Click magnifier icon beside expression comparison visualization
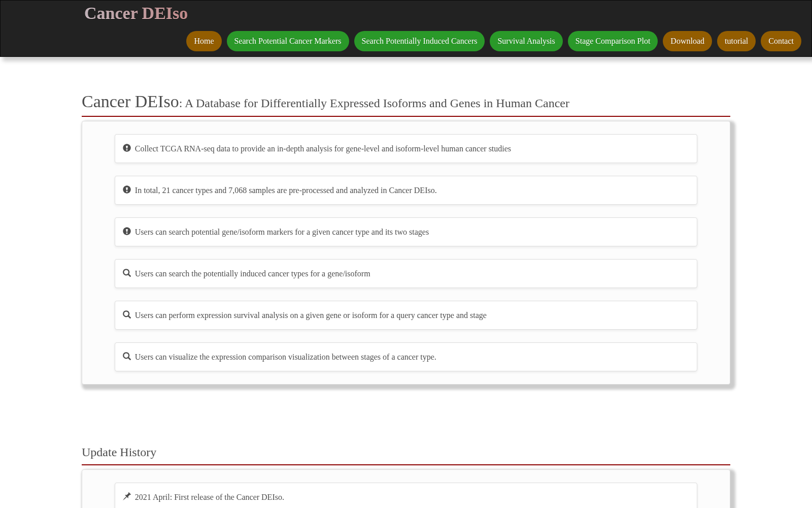 127,356
